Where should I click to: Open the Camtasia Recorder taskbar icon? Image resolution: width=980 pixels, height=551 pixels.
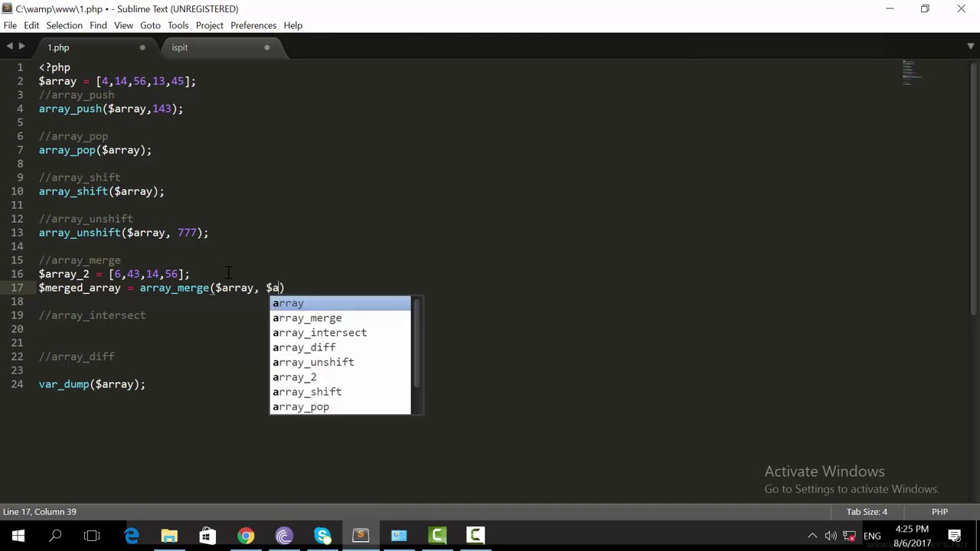tap(475, 536)
